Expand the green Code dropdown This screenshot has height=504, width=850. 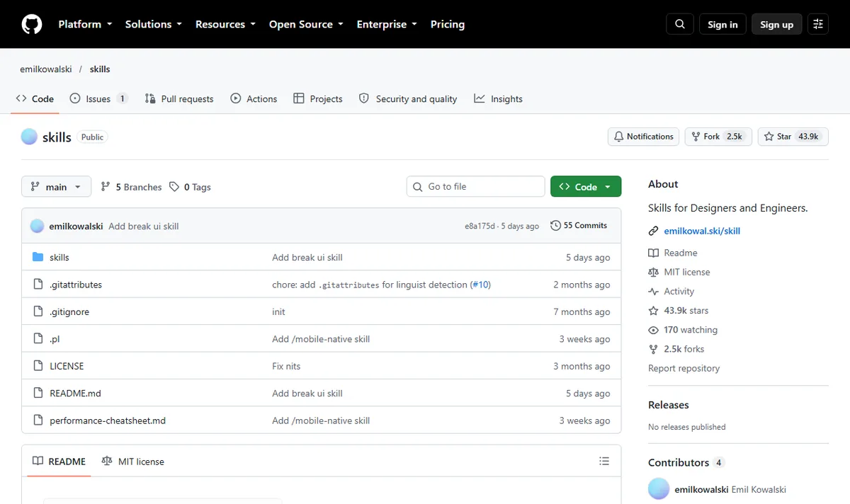pyautogui.click(x=586, y=187)
